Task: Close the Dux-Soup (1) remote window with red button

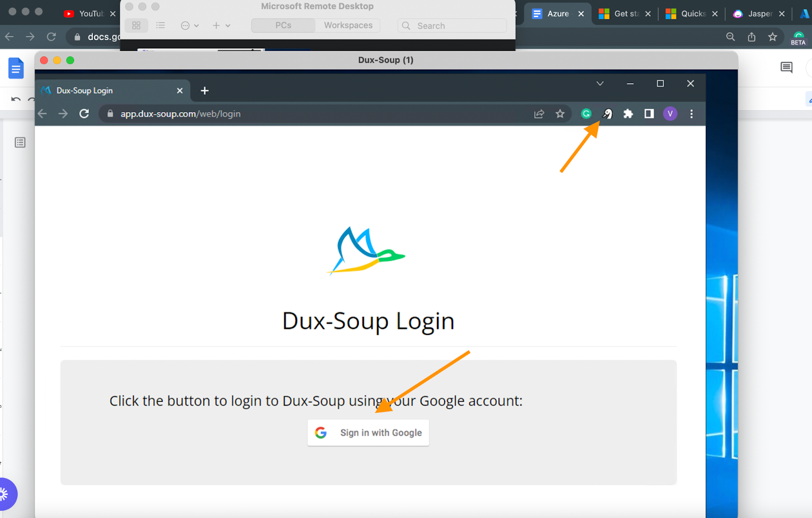Action: tap(44, 60)
